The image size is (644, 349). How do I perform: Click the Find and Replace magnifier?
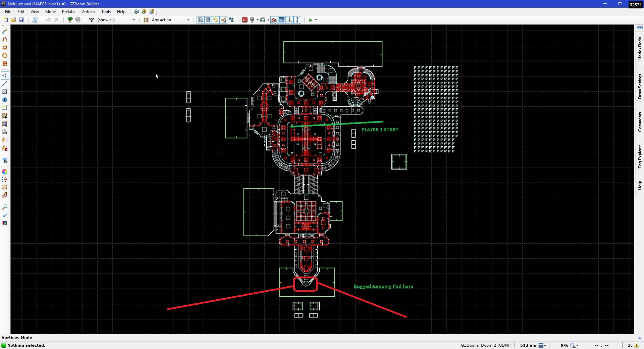5,207
